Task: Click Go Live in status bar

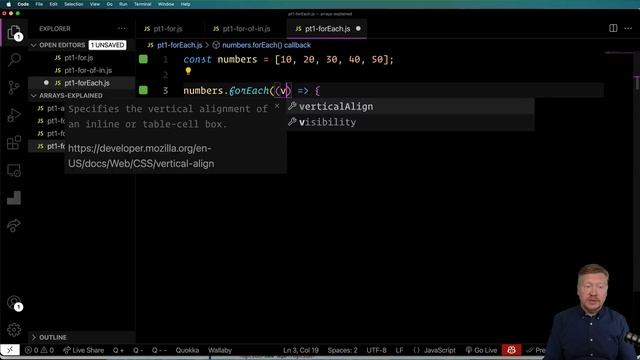Action: tap(481, 350)
